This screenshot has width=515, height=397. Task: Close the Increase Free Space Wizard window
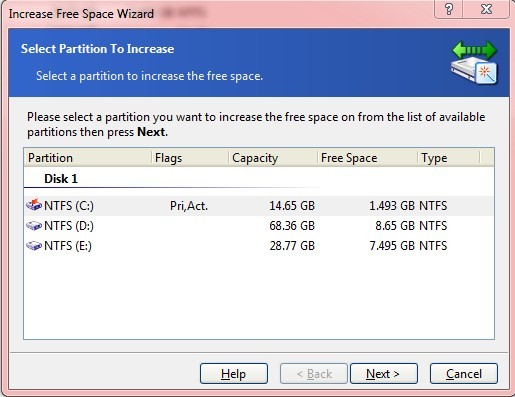(x=486, y=9)
